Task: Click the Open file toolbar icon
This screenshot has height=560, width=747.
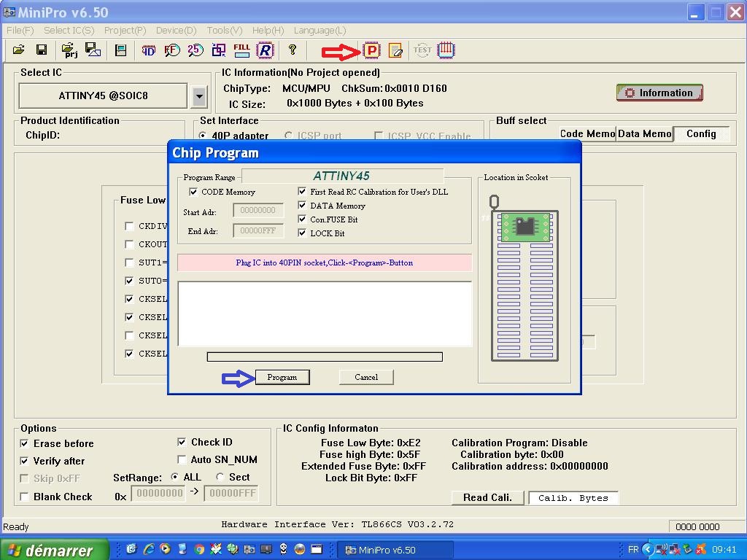Action: [x=18, y=50]
